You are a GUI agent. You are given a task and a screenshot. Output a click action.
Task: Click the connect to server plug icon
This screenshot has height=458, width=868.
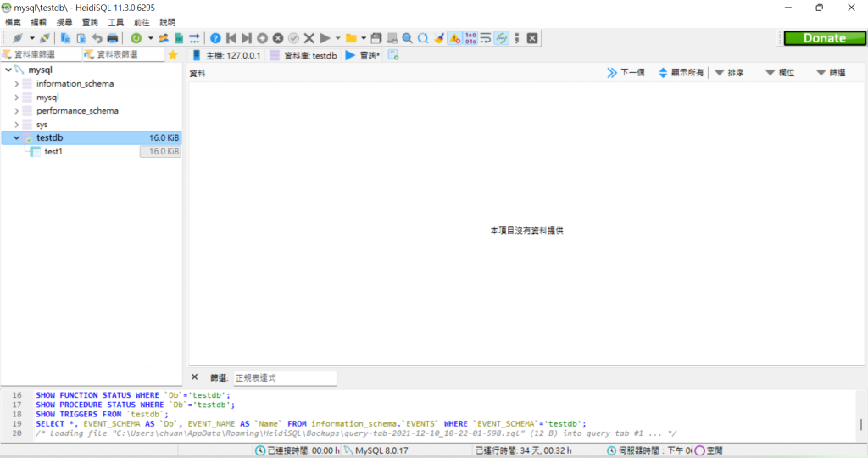pos(17,38)
